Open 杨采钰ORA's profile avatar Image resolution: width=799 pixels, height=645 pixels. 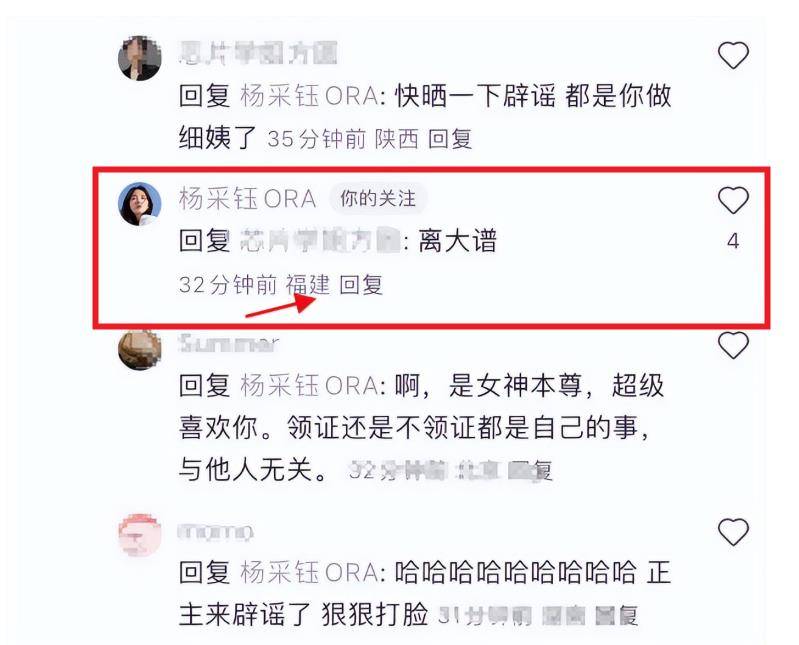[x=140, y=203]
